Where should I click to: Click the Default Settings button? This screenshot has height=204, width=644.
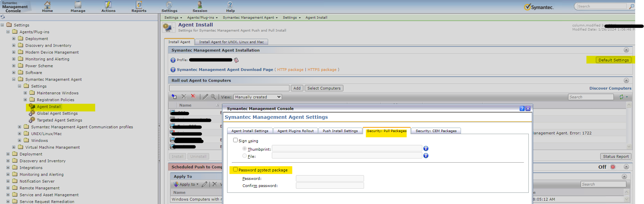pyautogui.click(x=613, y=60)
